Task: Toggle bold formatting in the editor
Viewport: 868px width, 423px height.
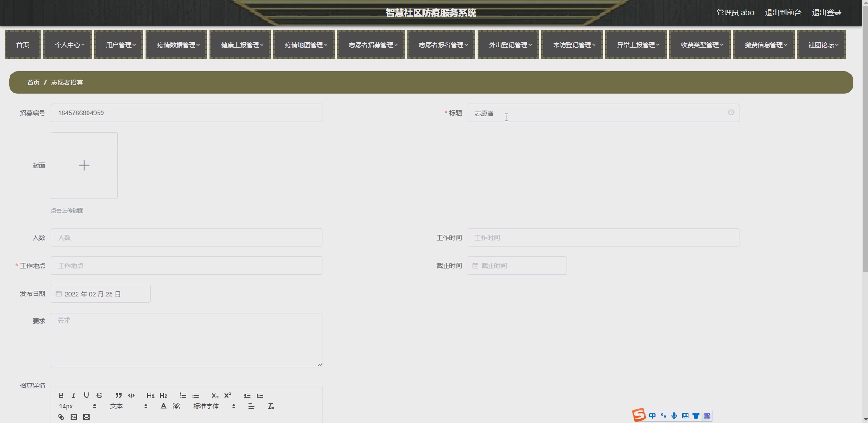Action: click(x=61, y=395)
